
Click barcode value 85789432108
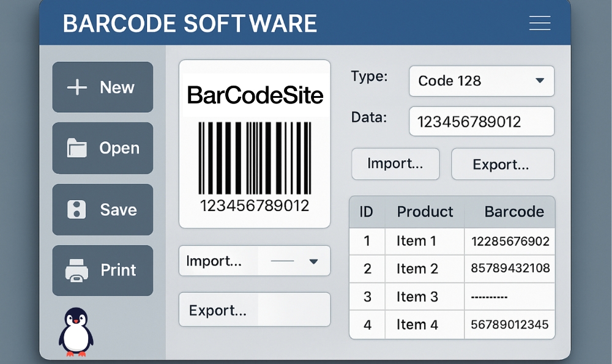[x=510, y=269]
